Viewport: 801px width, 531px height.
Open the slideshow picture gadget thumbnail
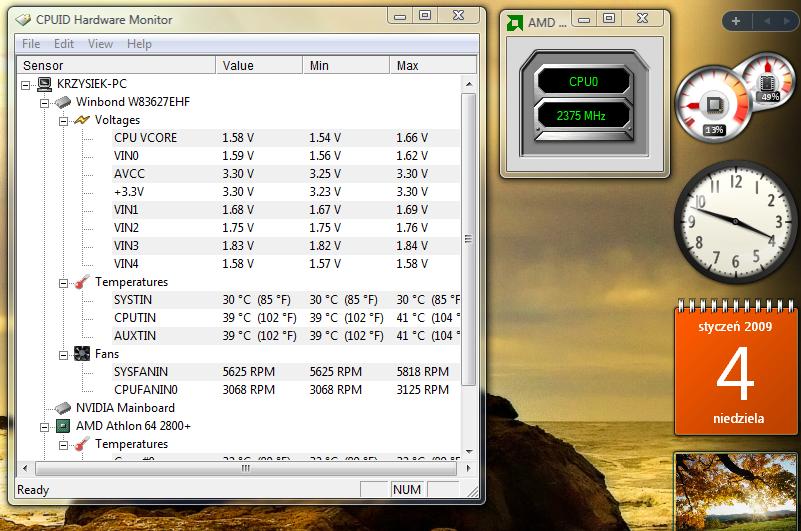point(736,492)
